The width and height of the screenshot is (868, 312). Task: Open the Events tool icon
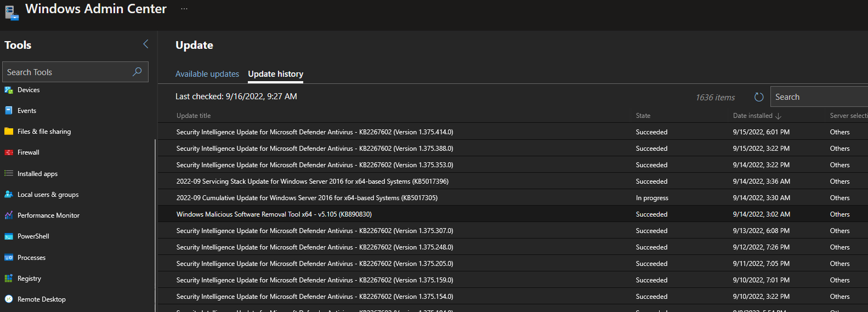pos(9,111)
